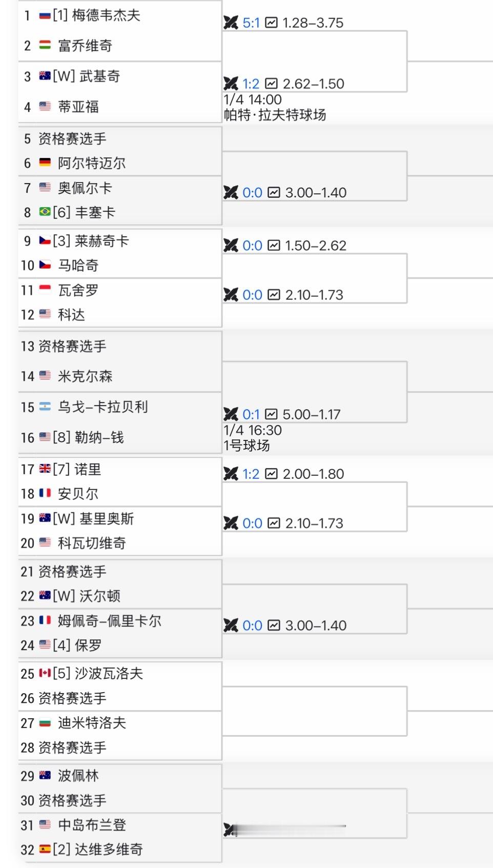Open the odds chart icon showing 1.50–2.62 for 莱赫奇卡
Screen dimensions: 493x868
(273, 246)
